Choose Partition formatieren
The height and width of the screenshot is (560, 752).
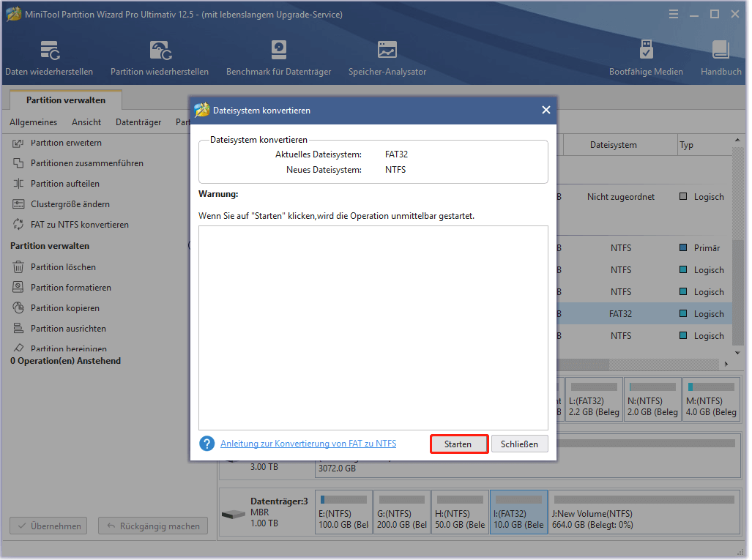[72, 287]
